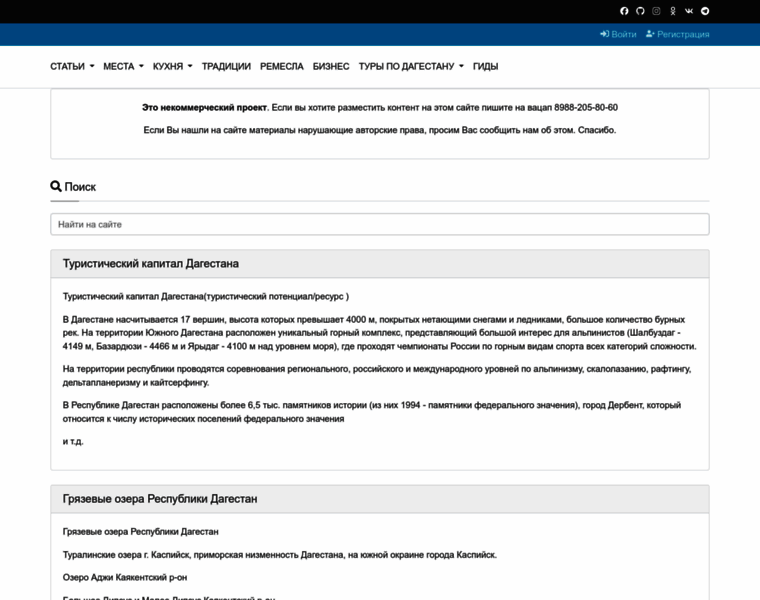Image resolution: width=760 pixels, height=600 pixels.
Task: Click the и т.д. text line
Action: [73, 442]
